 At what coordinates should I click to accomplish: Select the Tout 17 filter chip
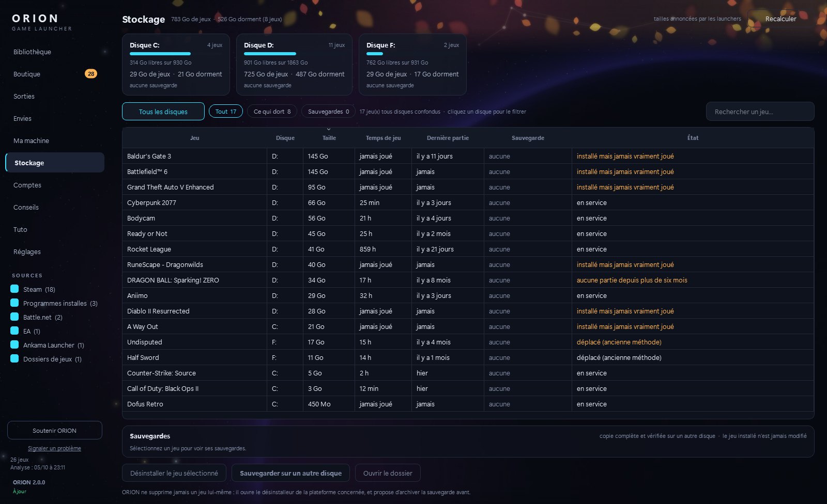pos(226,112)
